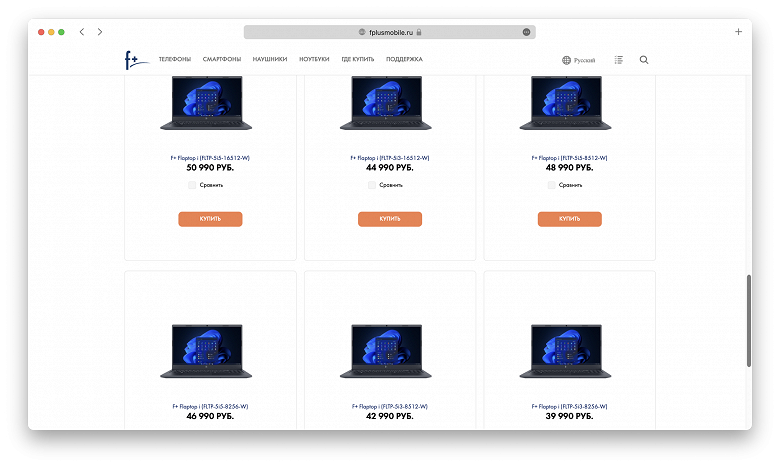This screenshot has height=467, width=780.
Task: Go forward with the browser forward arrow
Action: pyautogui.click(x=100, y=32)
